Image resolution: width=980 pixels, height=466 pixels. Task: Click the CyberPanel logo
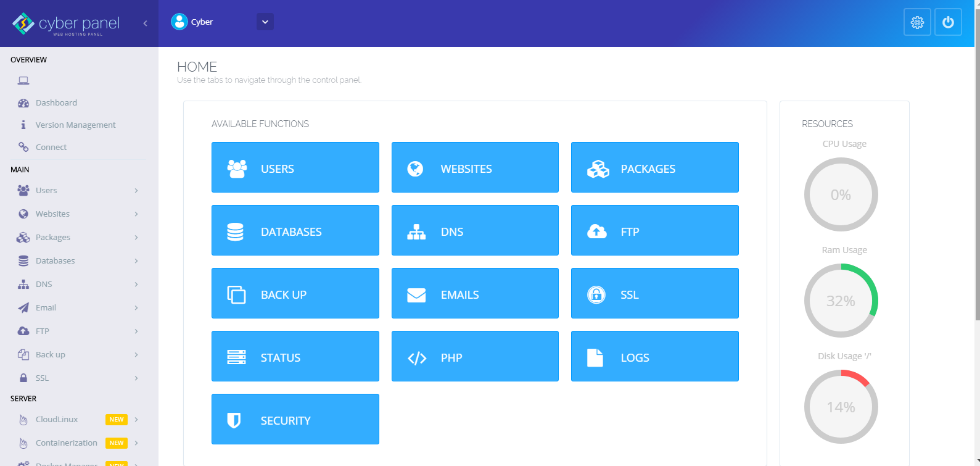pos(66,23)
